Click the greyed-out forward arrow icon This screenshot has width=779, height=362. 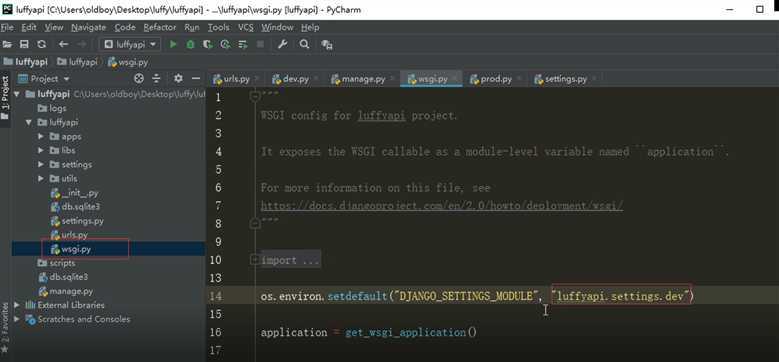(x=81, y=45)
